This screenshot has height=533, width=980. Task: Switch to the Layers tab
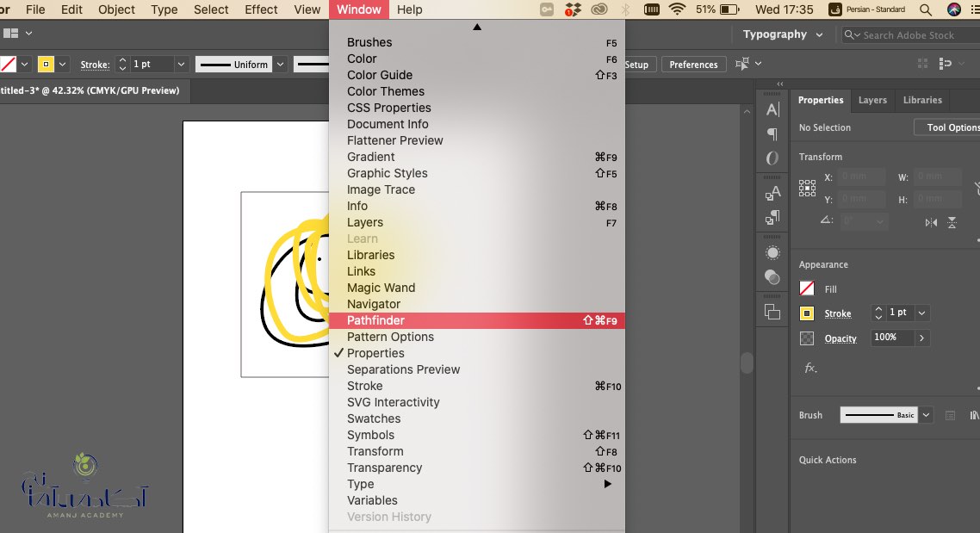coord(872,100)
